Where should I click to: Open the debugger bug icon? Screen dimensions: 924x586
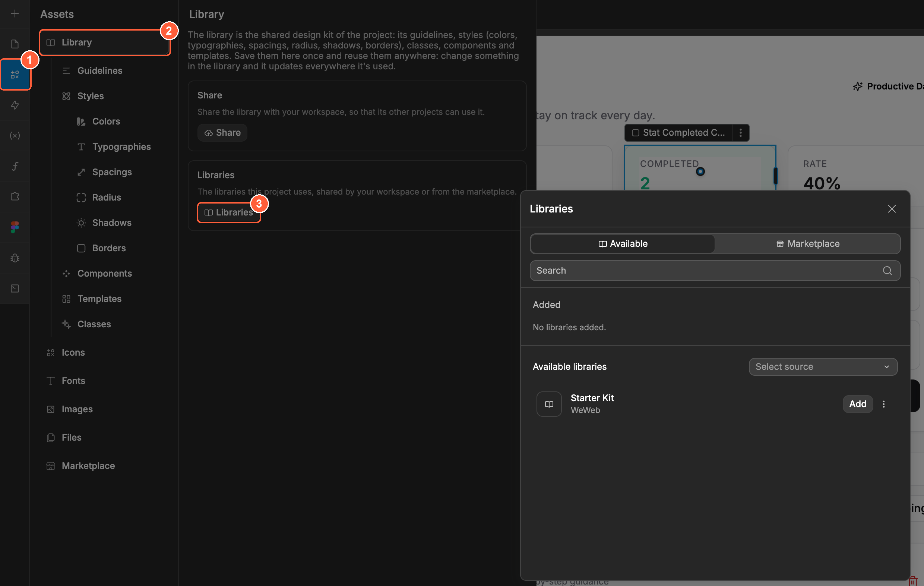(15, 258)
